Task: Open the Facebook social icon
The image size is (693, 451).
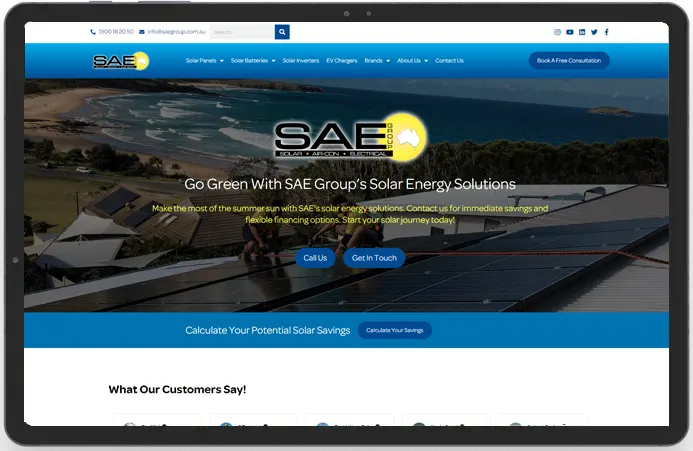Action: pyautogui.click(x=606, y=32)
